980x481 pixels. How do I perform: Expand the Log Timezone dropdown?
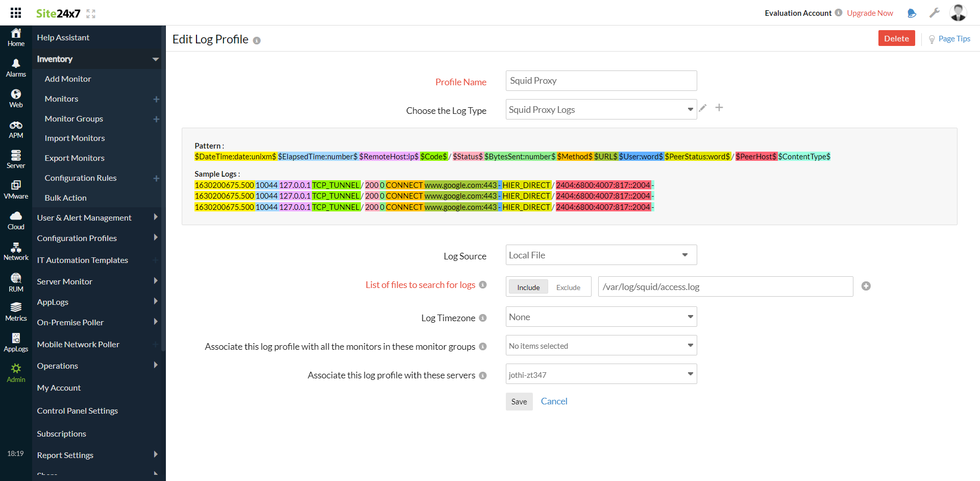tap(600, 317)
